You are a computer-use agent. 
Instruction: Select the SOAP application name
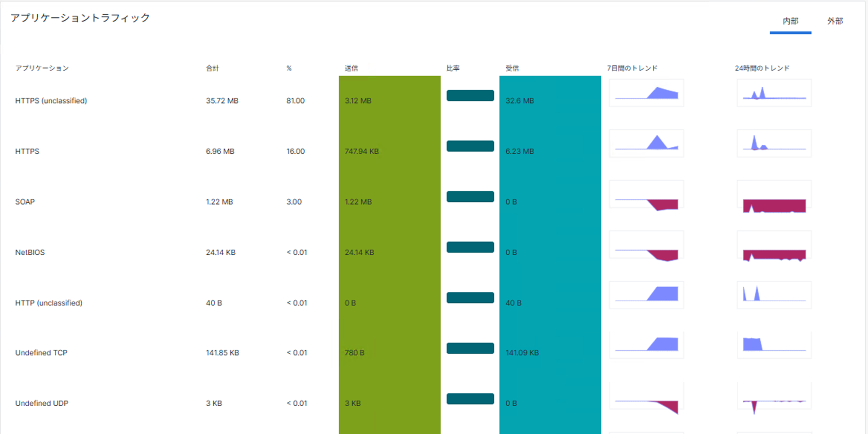point(25,202)
